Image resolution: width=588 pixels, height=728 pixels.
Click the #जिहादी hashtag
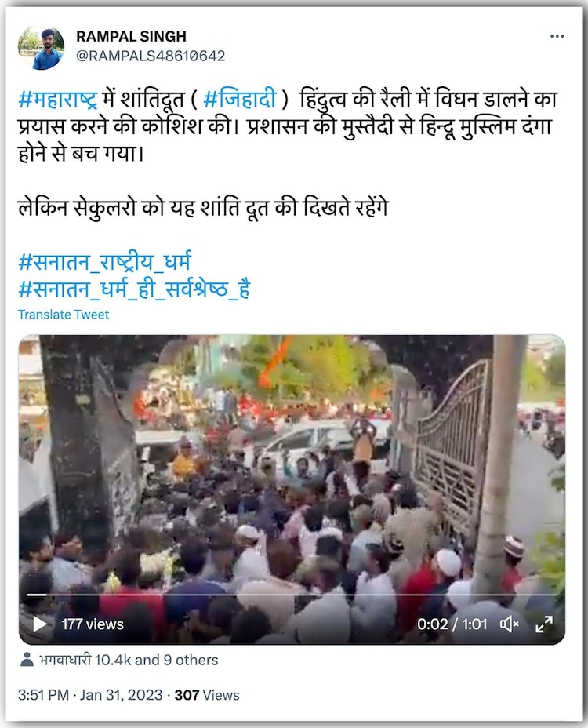point(240,100)
